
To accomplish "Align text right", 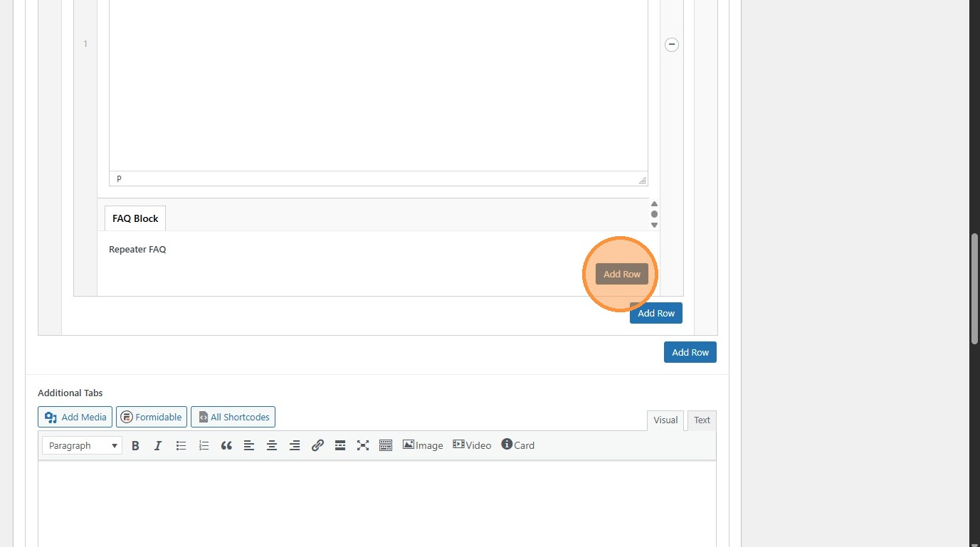I will click(295, 445).
